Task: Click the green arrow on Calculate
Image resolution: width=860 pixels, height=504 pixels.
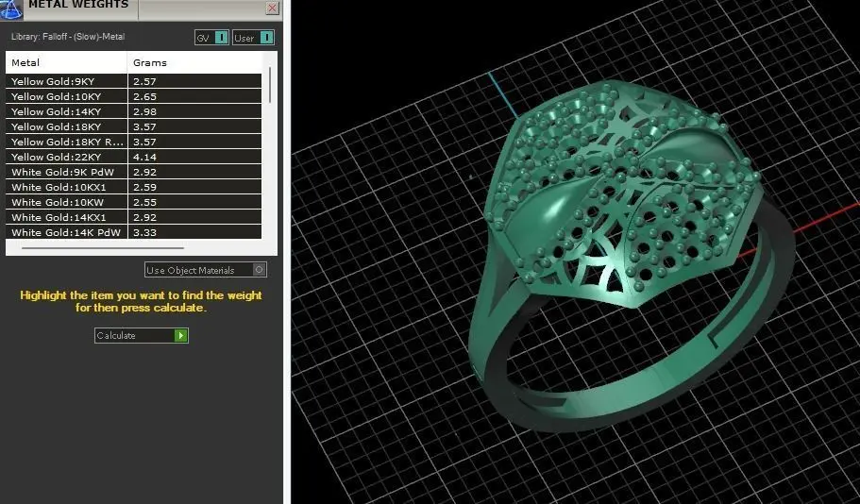Action: click(x=180, y=336)
